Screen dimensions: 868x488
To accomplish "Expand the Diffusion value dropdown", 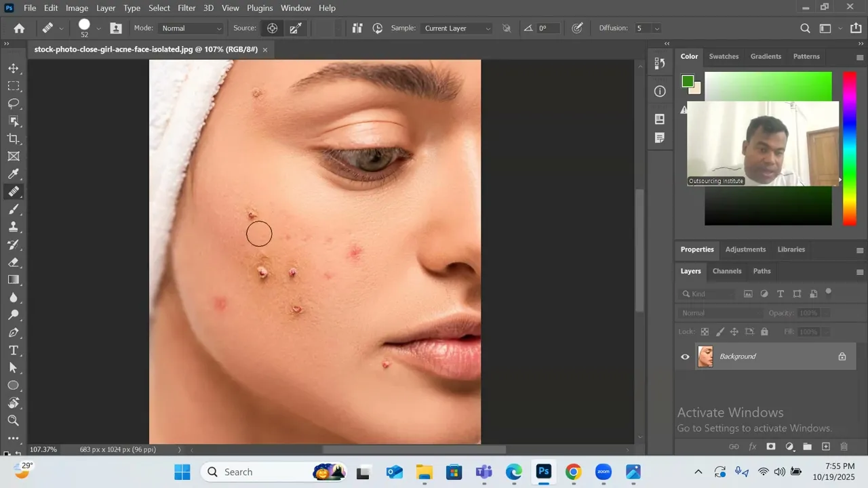I will tap(656, 28).
